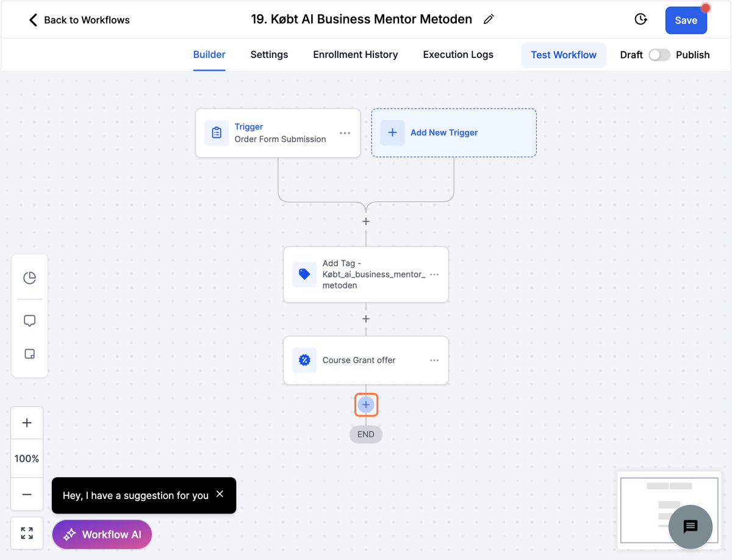Screen dimensions: 732x560
Task: Click the Publish label
Action: pyautogui.click(x=693, y=55)
